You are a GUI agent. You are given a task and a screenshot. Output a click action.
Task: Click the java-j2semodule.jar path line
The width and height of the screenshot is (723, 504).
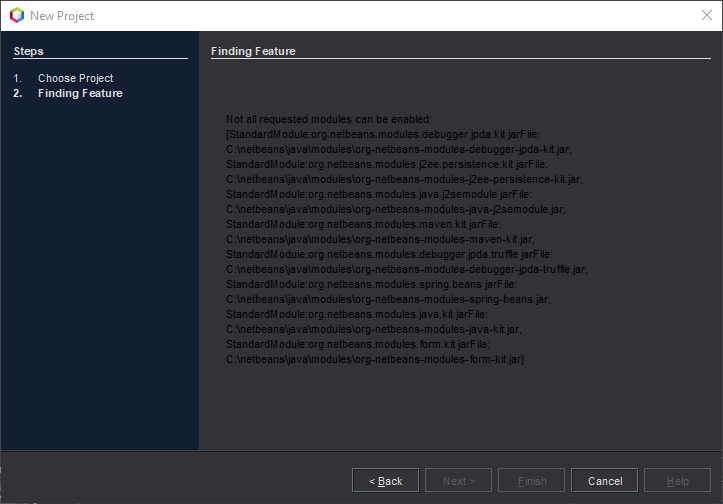pyautogui.click(x=396, y=209)
